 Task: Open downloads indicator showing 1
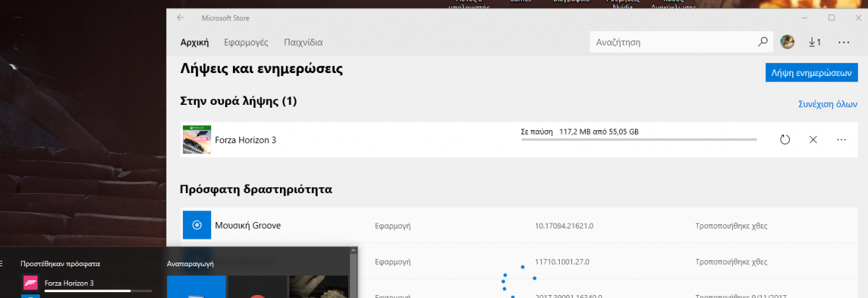[814, 43]
